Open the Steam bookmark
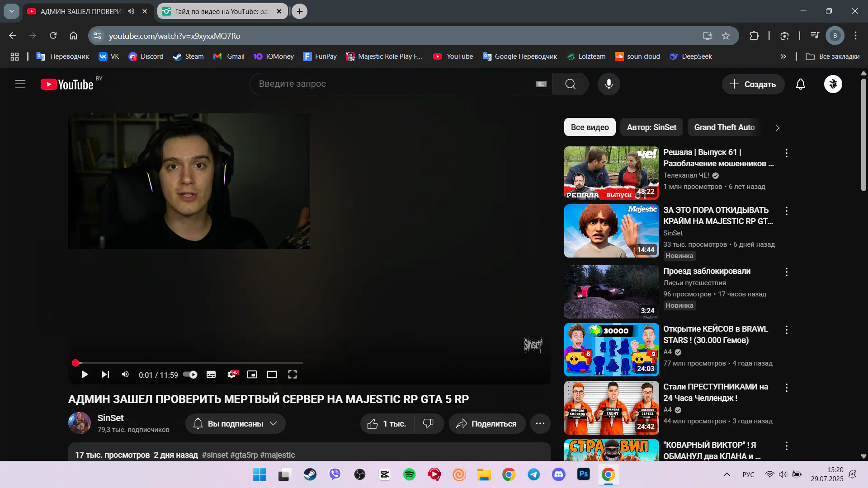This screenshot has height=488, width=868. [188, 56]
